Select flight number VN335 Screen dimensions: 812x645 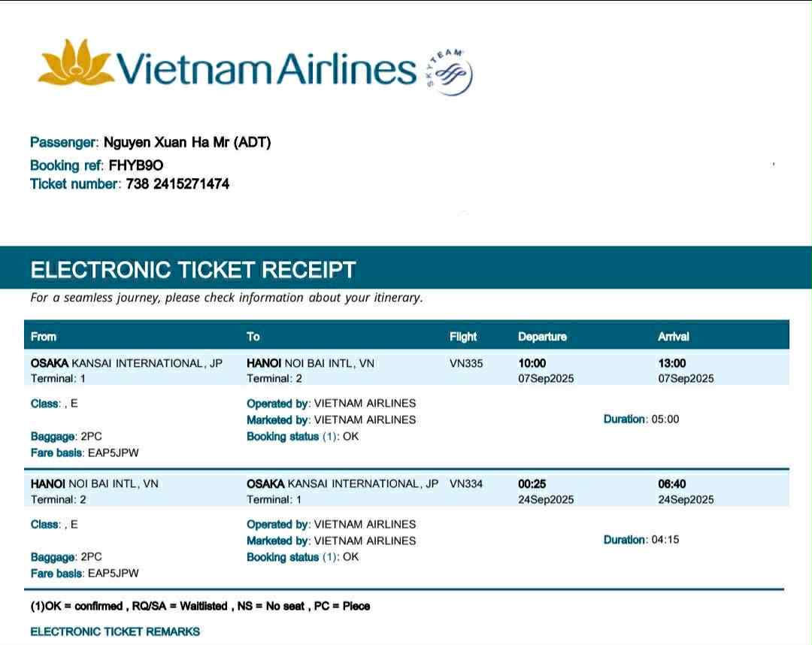(466, 364)
